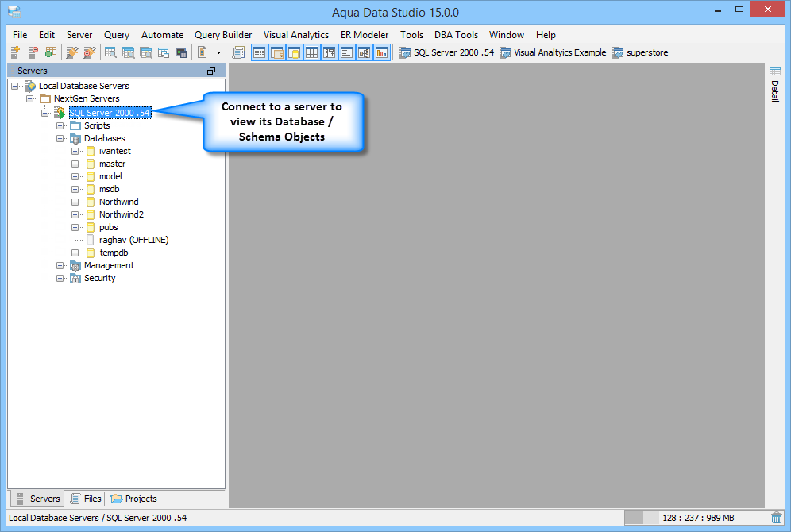Click the cascading windows toolbar icon

(164, 52)
